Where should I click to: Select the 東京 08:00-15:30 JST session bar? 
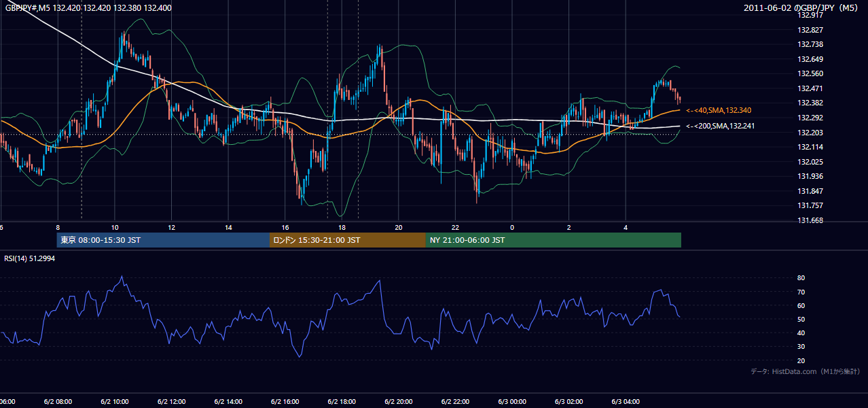pos(163,240)
